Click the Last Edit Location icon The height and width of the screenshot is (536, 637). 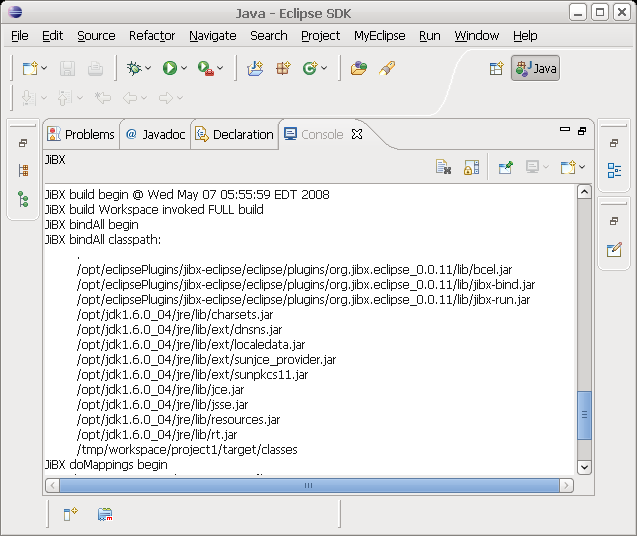pyautogui.click(x=102, y=98)
